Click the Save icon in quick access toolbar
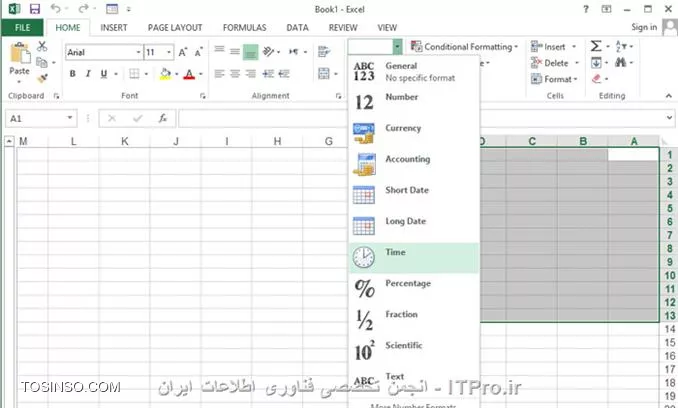This screenshot has width=678, height=408. click(35, 9)
